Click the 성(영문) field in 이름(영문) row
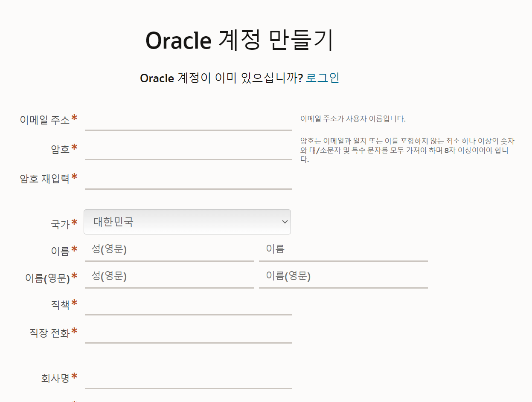The width and height of the screenshot is (532, 402). coord(169,277)
